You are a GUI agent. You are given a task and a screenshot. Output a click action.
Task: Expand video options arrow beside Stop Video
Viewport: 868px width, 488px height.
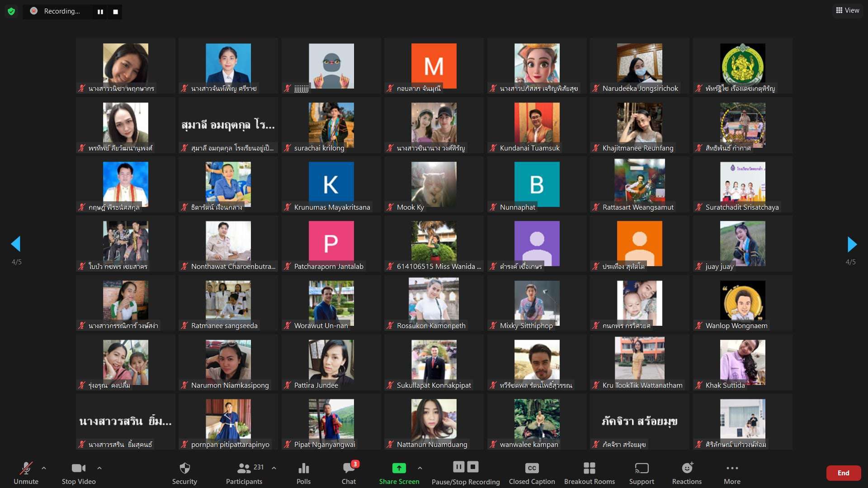point(99,468)
